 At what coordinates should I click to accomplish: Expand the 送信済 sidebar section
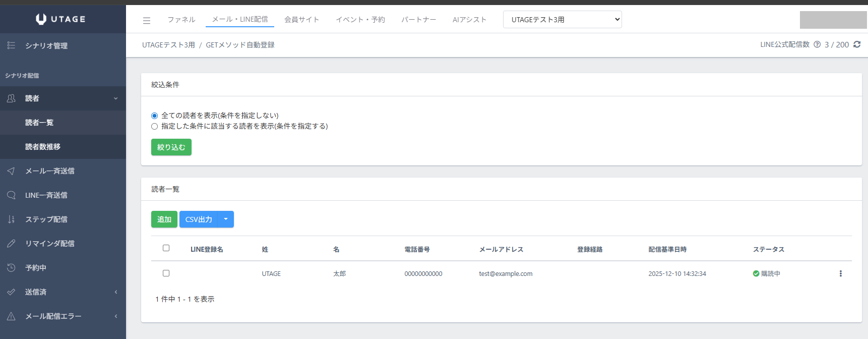pos(63,292)
